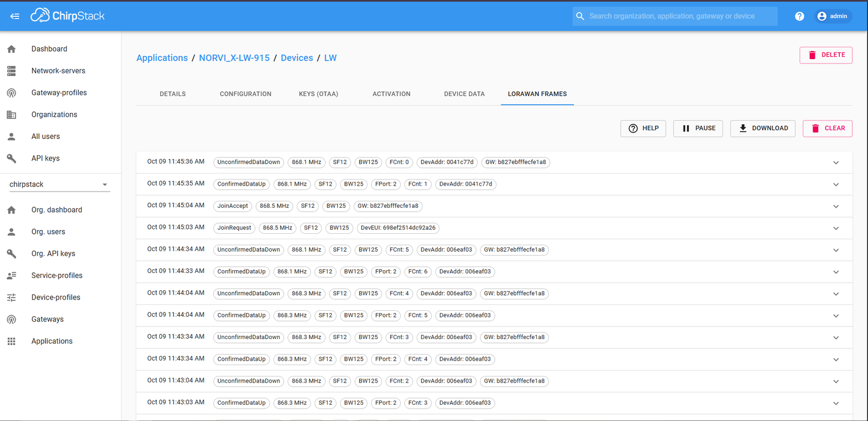
Task: Open the admin user account menu
Action: [833, 16]
